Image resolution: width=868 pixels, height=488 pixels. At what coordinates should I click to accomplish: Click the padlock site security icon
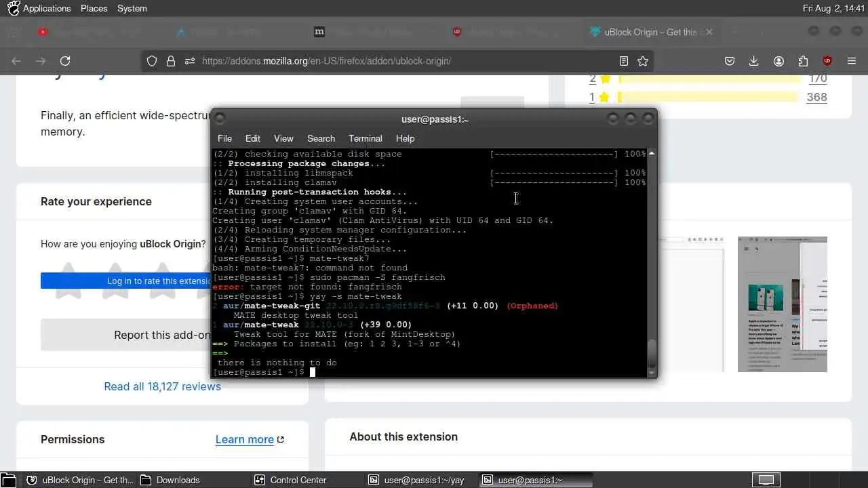pyautogui.click(x=171, y=61)
